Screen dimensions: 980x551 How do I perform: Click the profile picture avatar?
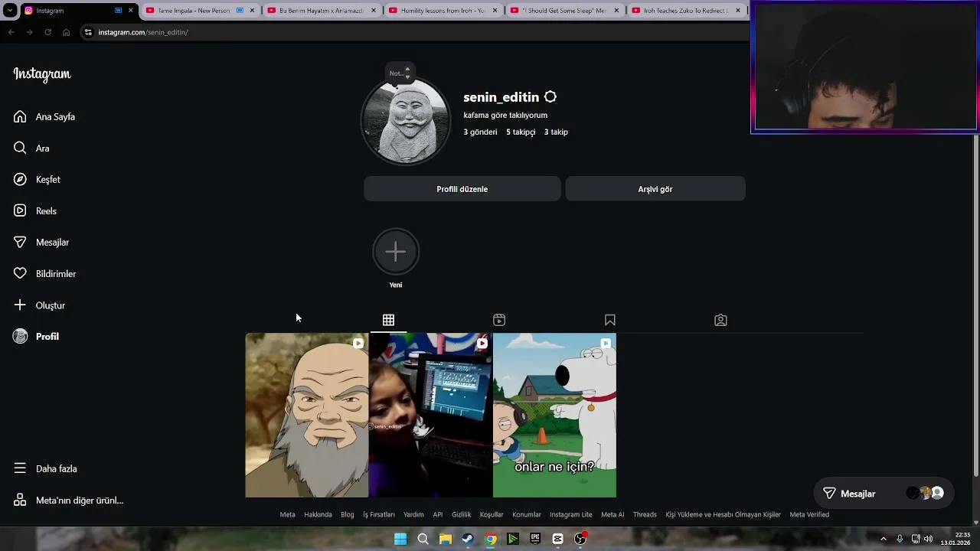pyautogui.click(x=406, y=121)
